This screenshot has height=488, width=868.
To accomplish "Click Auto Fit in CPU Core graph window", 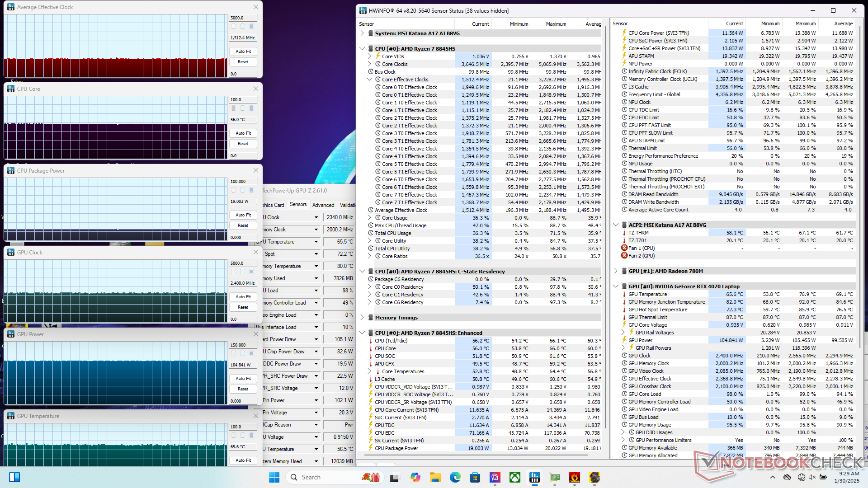I will [243, 133].
